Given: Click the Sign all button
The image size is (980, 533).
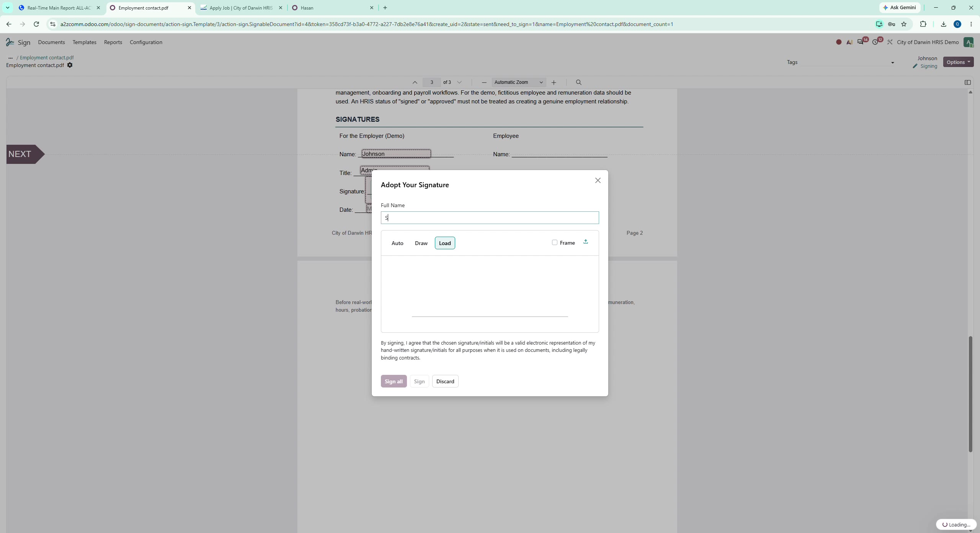Looking at the screenshot, I should tap(394, 381).
